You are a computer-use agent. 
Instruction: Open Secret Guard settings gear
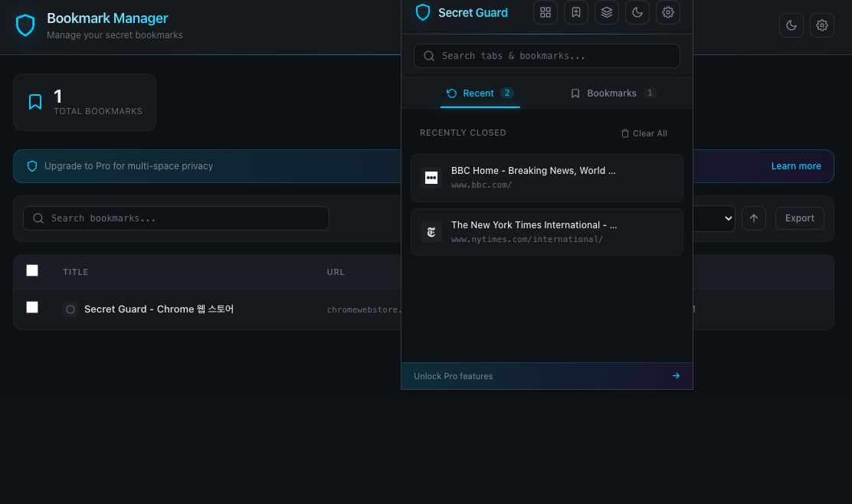pyautogui.click(x=667, y=12)
